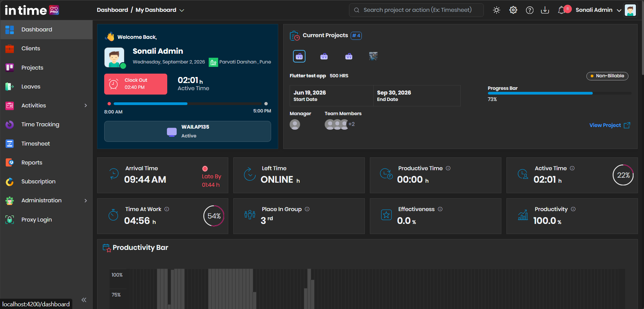Screen dimensions: 644x309
Task: Collapse the sidebar with double chevron
Action: pyautogui.click(x=84, y=300)
